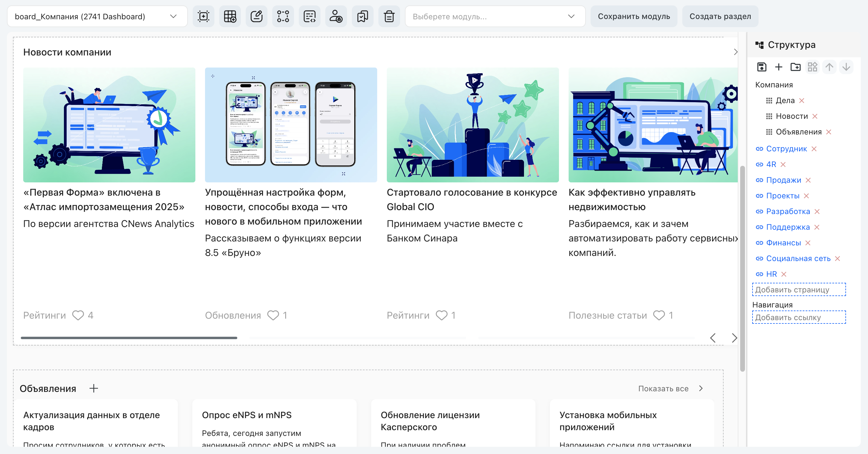The image size is (868, 454).
Task: Click the workflow nodes icon in toolbar
Action: pyautogui.click(x=283, y=16)
